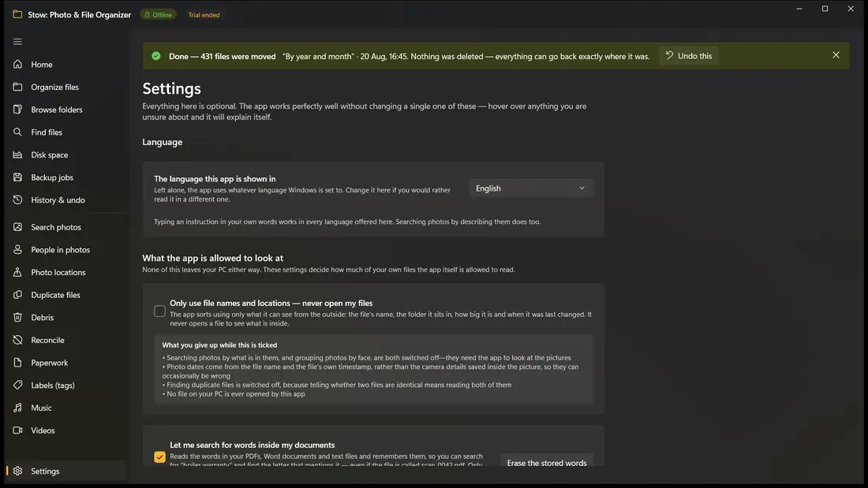Open the History & undo icon
Image resolution: width=868 pixels, height=488 pixels.
coord(17,199)
